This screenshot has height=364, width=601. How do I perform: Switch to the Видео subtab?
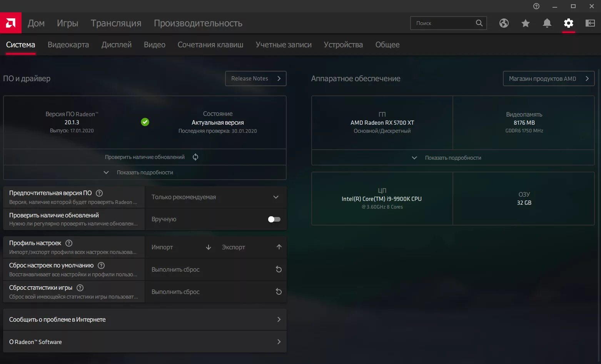pyautogui.click(x=155, y=45)
